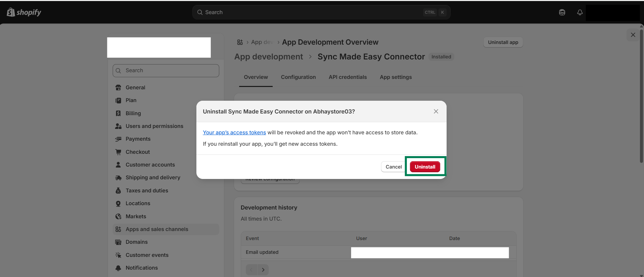The image size is (644, 277).
Task: Click the Customer events sparkle icon
Action: 118,255
